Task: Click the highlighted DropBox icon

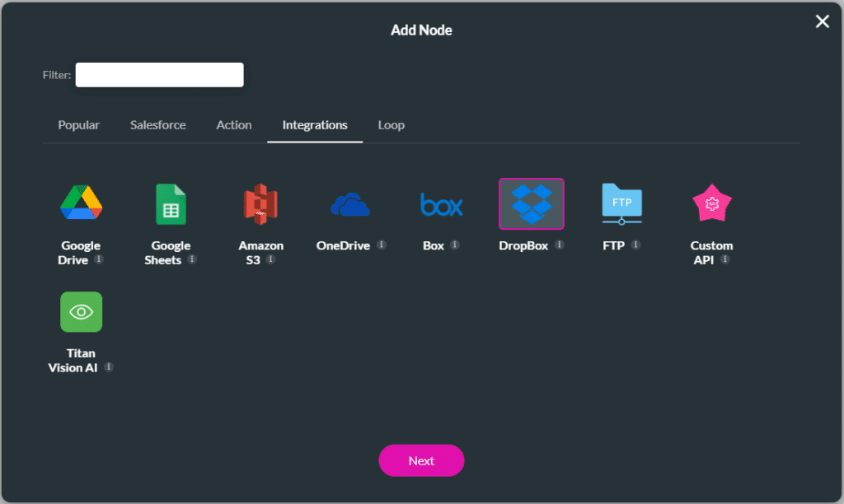Action: [532, 203]
